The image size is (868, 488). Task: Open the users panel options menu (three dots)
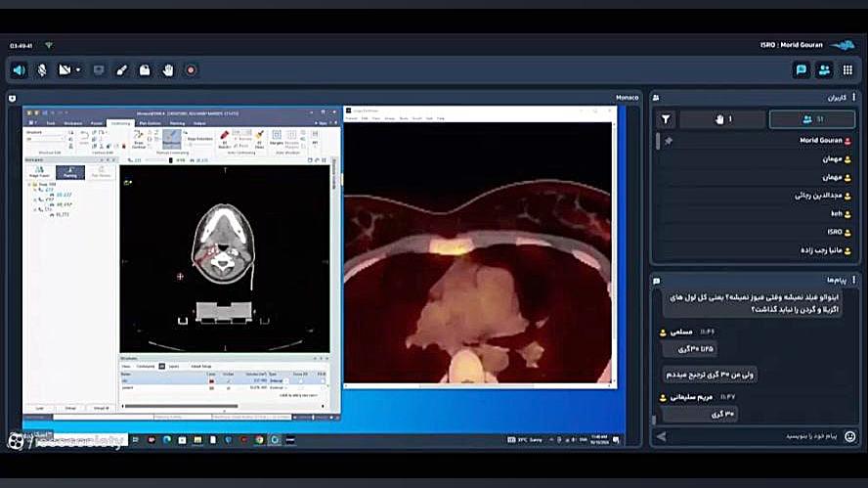853,97
